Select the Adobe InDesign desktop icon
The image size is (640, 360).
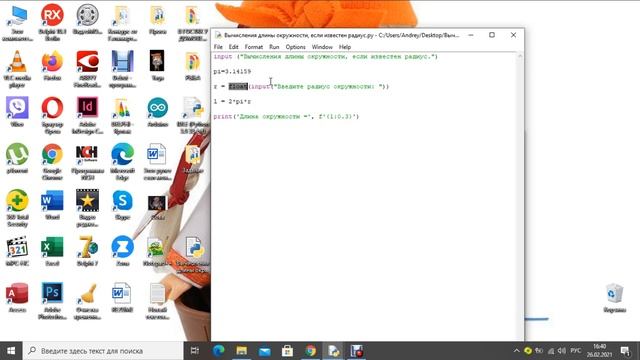coord(87,115)
